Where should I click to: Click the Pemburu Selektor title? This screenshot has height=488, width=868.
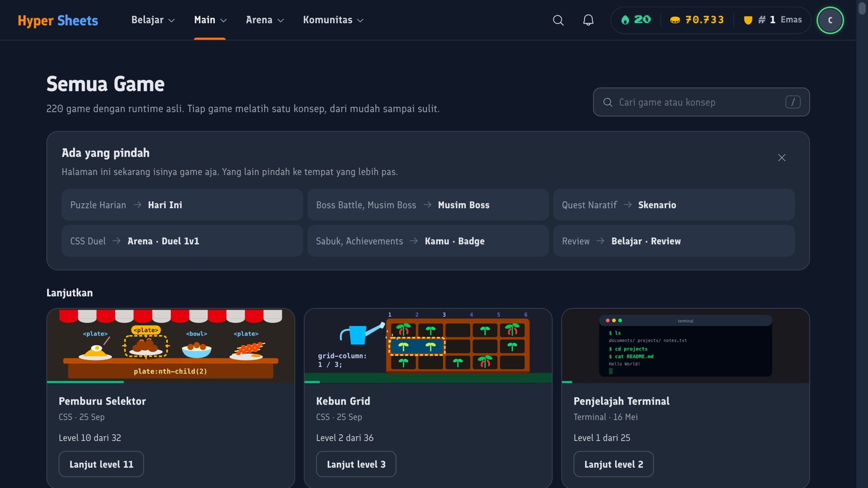click(103, 401)
